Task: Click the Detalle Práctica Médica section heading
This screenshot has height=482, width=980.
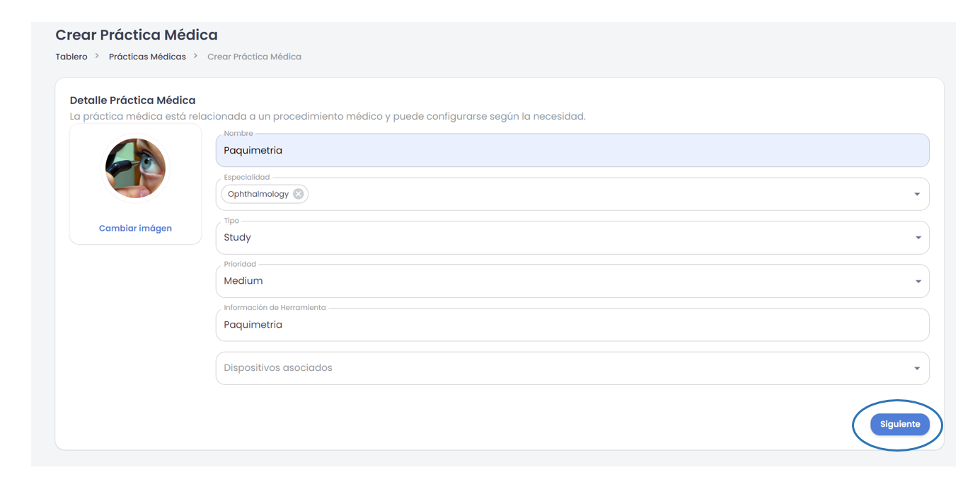Action: 132,101
